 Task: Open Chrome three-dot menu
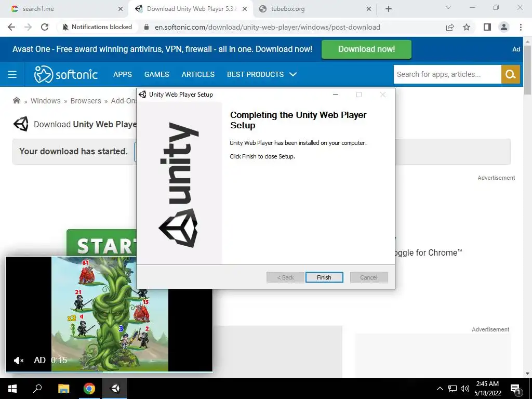click(x=521, y=27)
